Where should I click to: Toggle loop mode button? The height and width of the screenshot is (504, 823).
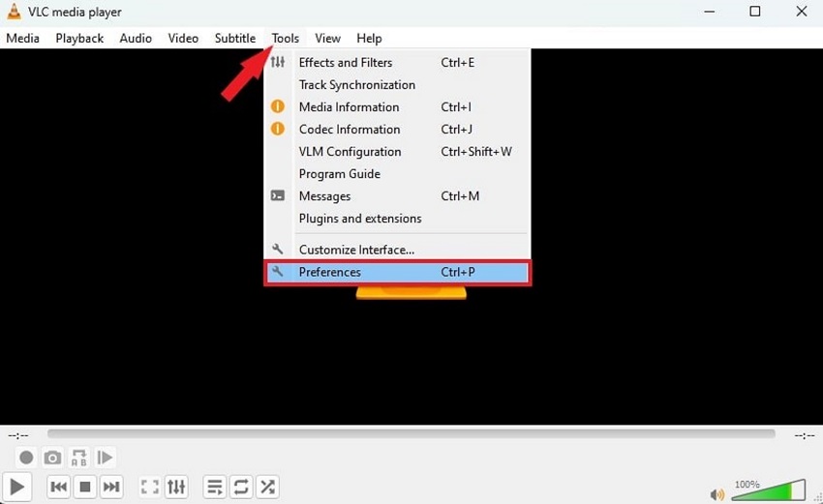241,487
